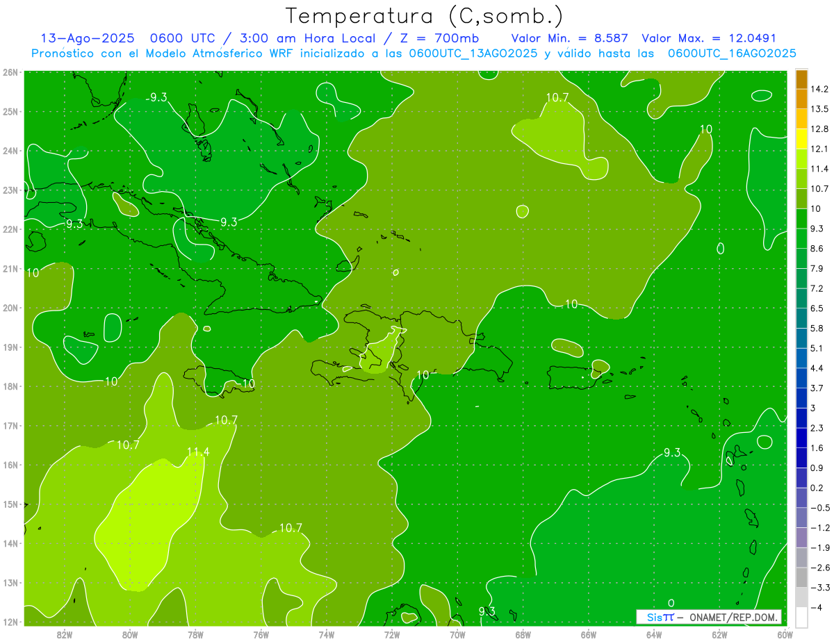Pick the orange colorbar segment between 13.5 and 14.2
The image size is (834, 644).
801,99
